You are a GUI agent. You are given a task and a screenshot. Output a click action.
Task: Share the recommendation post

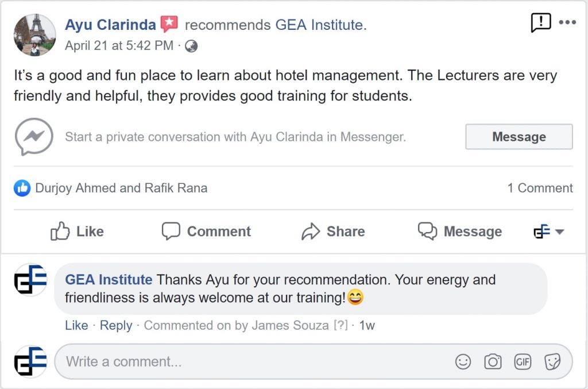point(333,232)
